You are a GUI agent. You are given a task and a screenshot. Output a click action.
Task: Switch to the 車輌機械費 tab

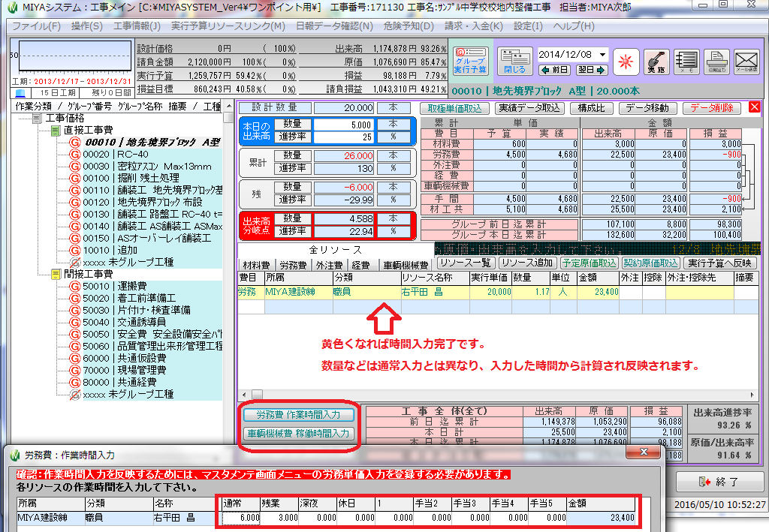point(406,265)
